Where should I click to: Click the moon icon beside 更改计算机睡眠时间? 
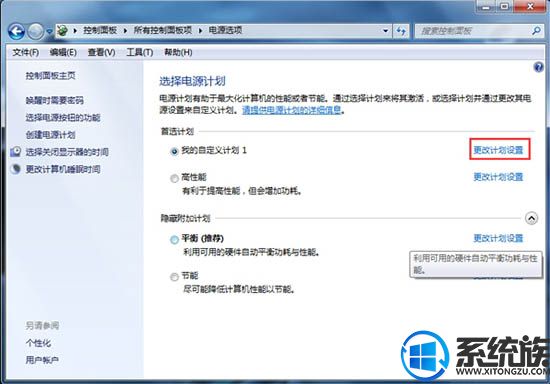(x=15, y=169)
